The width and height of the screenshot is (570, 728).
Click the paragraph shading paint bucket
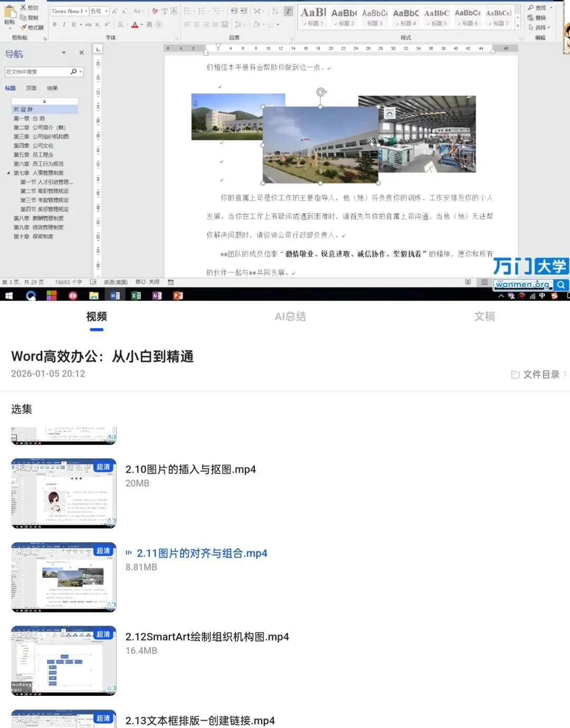(x=256, y=24)
